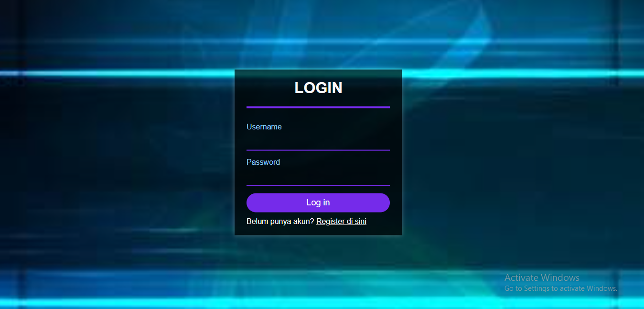Click the Password label

pyautogui.click(x=263, y=162)
